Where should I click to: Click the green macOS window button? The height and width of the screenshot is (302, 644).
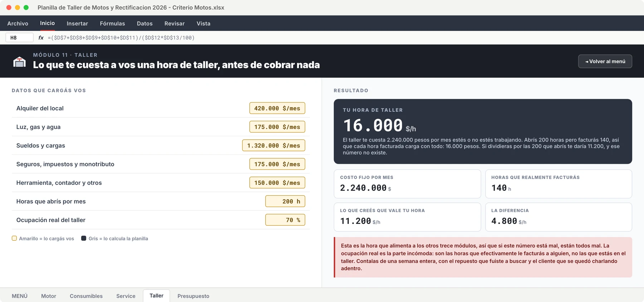[26, 8]
